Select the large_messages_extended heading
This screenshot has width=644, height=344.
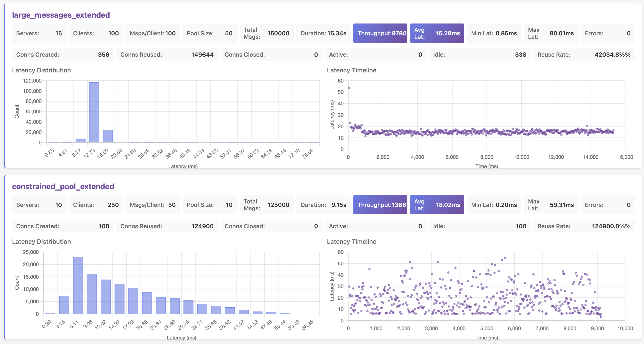[61, 15]
